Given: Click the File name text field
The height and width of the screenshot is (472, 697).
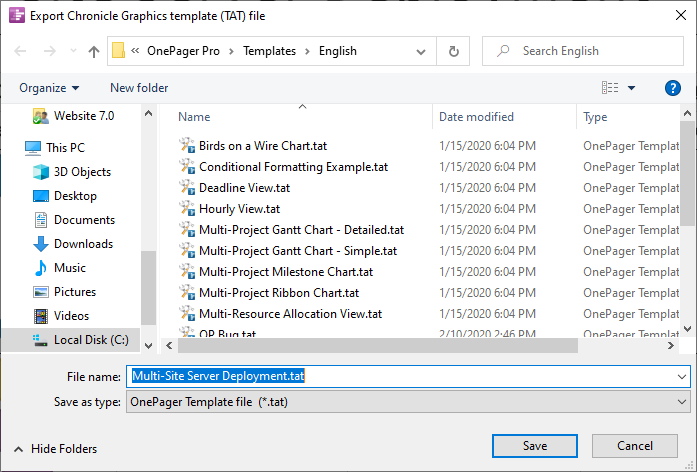Looking at the screenshot, I should 400,376.
